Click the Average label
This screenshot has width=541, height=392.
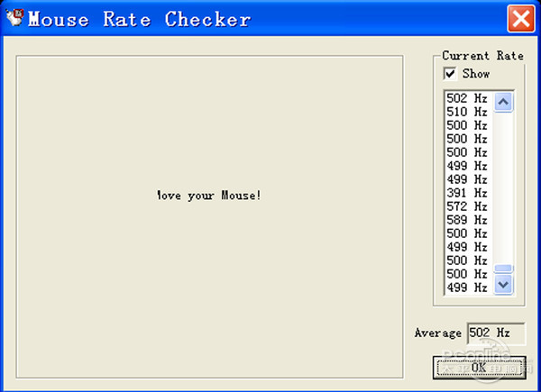pyautogui.click(x=437, y=333)
